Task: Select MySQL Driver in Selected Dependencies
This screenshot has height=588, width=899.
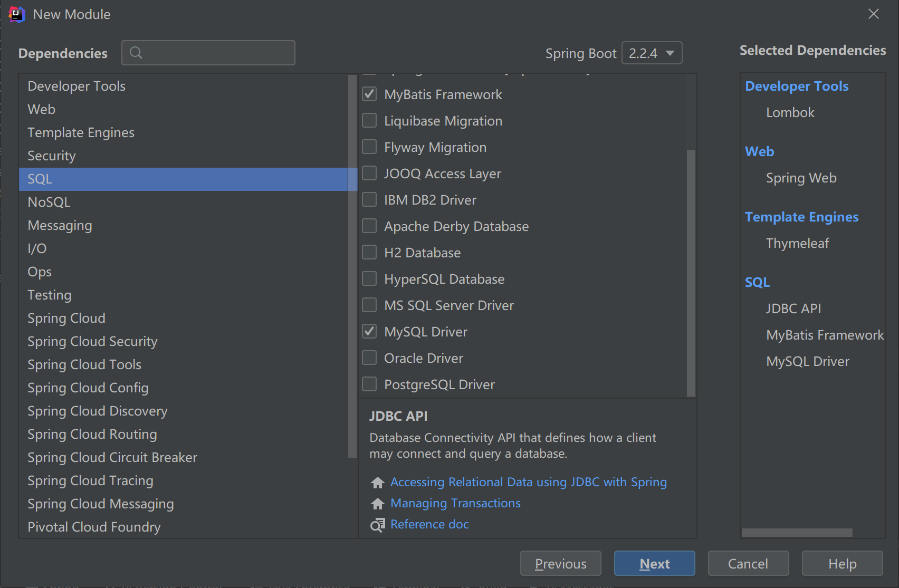Action: [x=808, y=361]
